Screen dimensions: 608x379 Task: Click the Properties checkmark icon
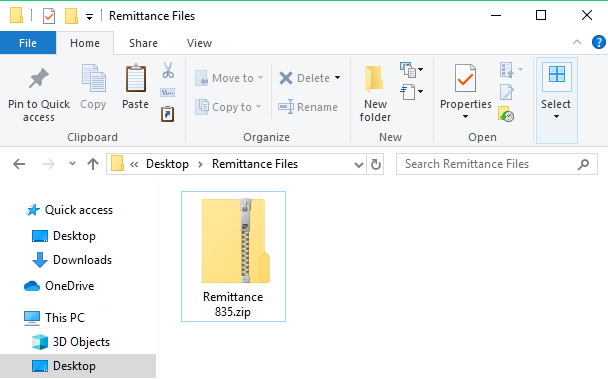click(465, 78)
